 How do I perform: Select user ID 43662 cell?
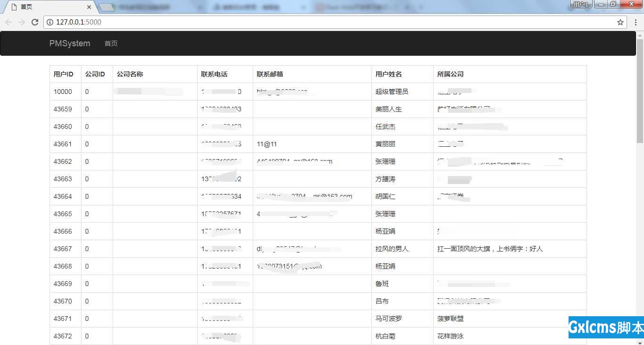[66, 161]
